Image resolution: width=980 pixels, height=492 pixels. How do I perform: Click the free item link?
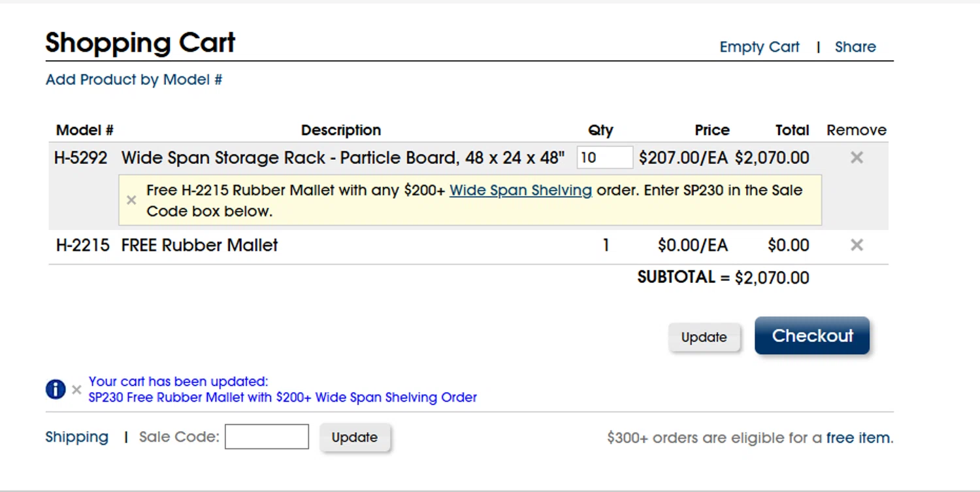[858, 438]
